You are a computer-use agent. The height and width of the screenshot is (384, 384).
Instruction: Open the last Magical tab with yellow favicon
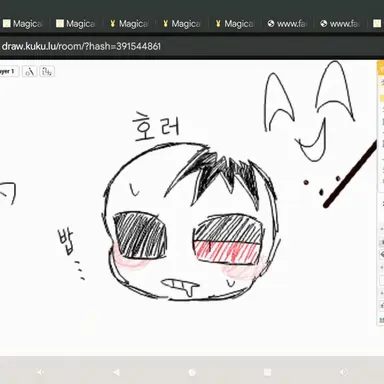pyautogui.click(x=234, y=24)
